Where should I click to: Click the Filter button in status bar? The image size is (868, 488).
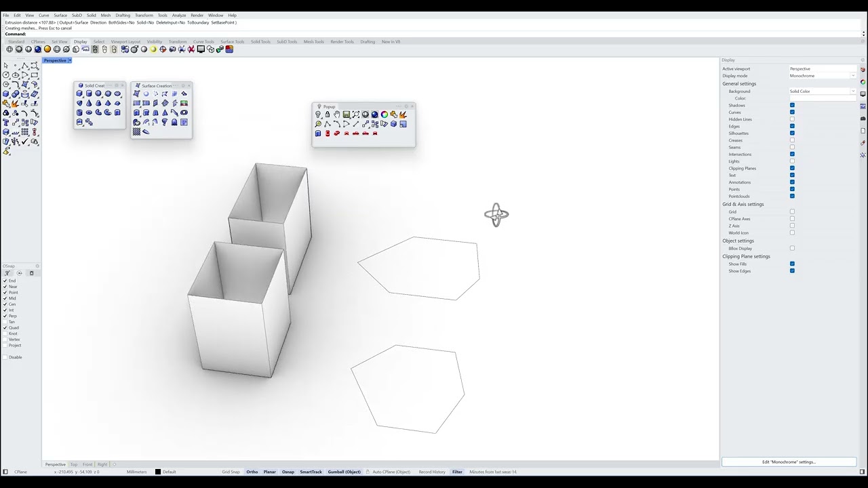point(457,472)
